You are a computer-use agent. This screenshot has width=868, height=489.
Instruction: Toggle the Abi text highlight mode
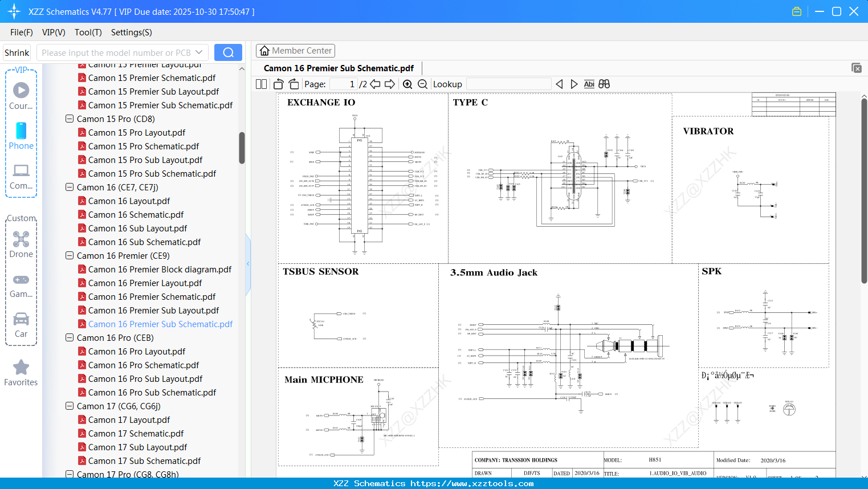[x=589, y=84]
